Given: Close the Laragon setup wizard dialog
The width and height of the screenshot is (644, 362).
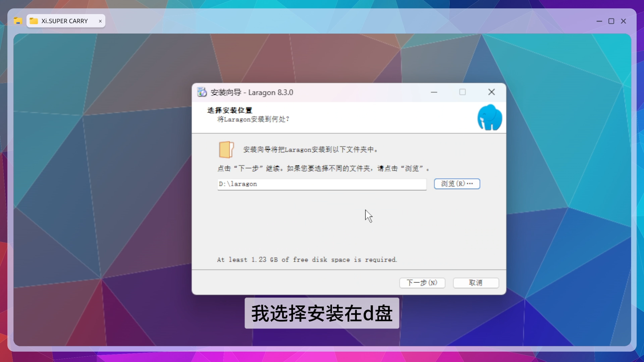Looking at the screenshot, I should (491, 92).
